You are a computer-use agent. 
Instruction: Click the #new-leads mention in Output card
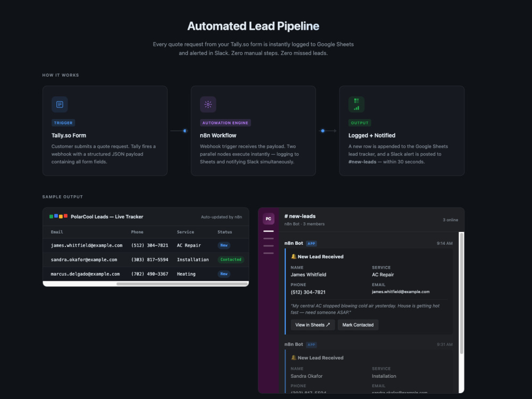coord(362,162)
